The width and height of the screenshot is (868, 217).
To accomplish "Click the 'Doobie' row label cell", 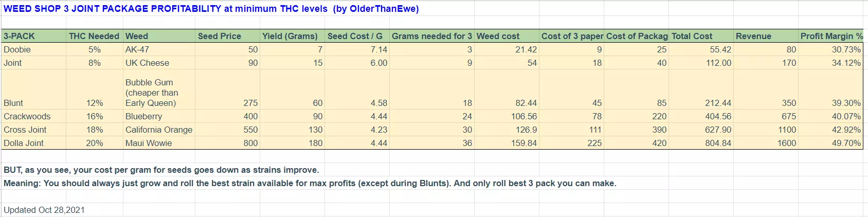I will click(34, 49).
